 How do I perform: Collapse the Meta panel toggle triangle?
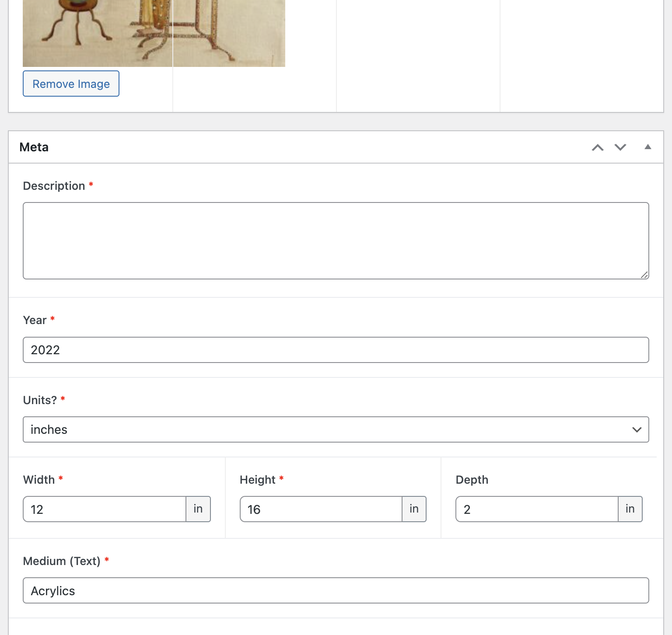click(648, 147)
